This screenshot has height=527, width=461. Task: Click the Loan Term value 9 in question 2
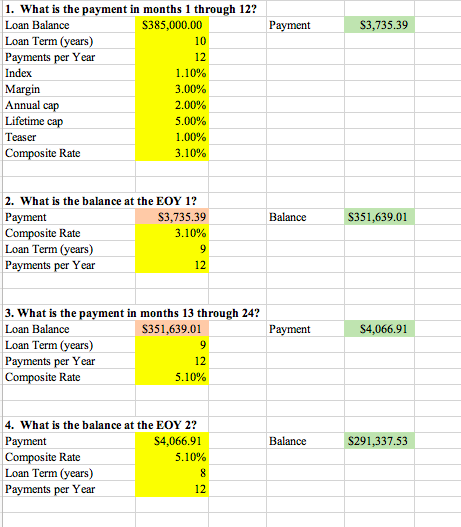pyautogui.click(x=172, y=249)
